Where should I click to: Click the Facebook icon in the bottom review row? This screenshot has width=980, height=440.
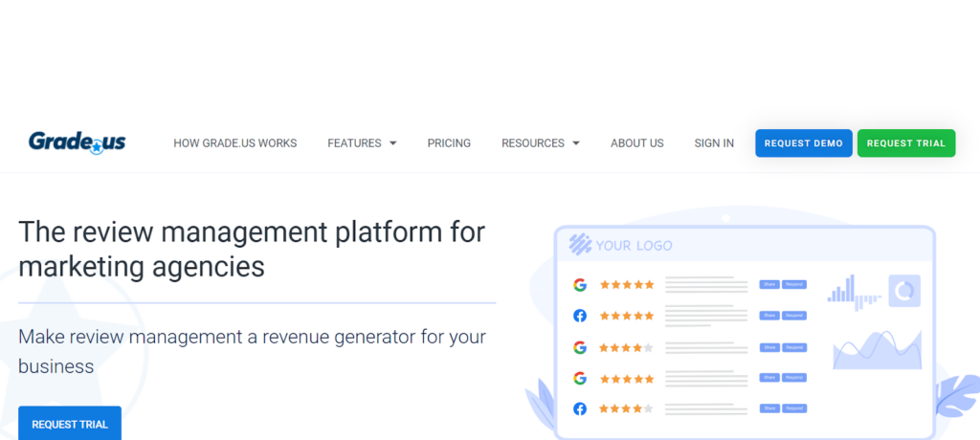click(580, 408)
